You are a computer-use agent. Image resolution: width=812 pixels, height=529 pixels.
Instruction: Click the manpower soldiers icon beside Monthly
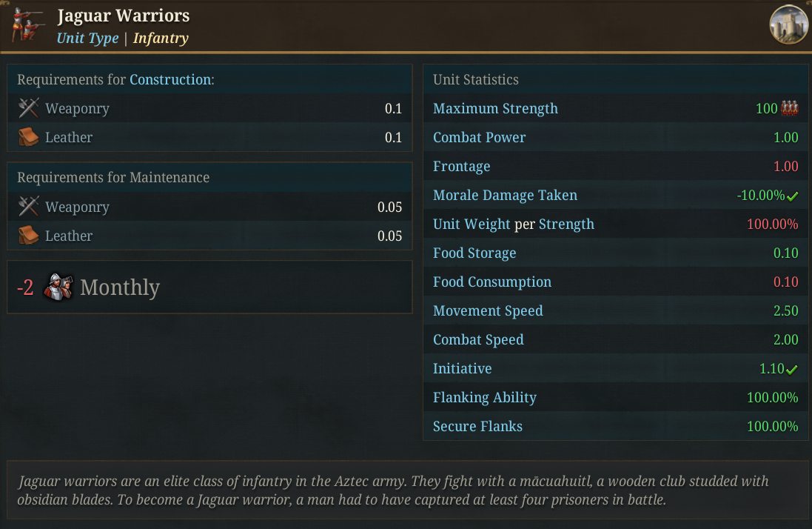[x=58, y=287]
